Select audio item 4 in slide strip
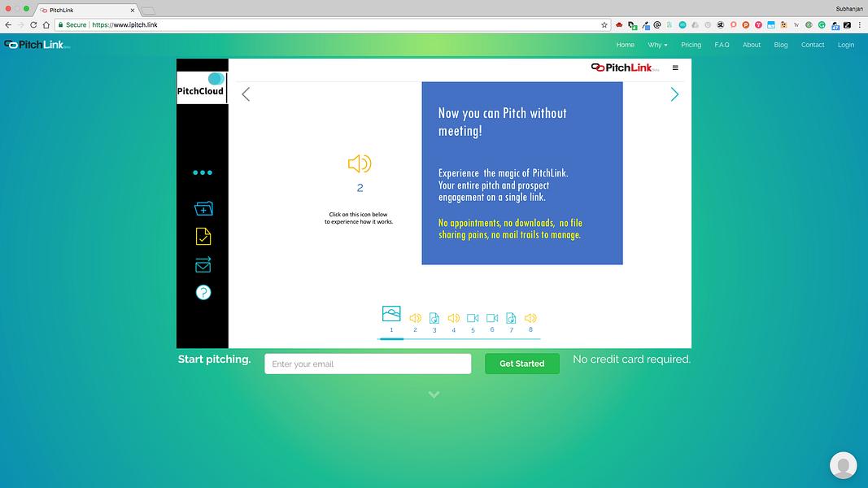Viewport: 868px width, 488px height. click(x=453, y=318)
